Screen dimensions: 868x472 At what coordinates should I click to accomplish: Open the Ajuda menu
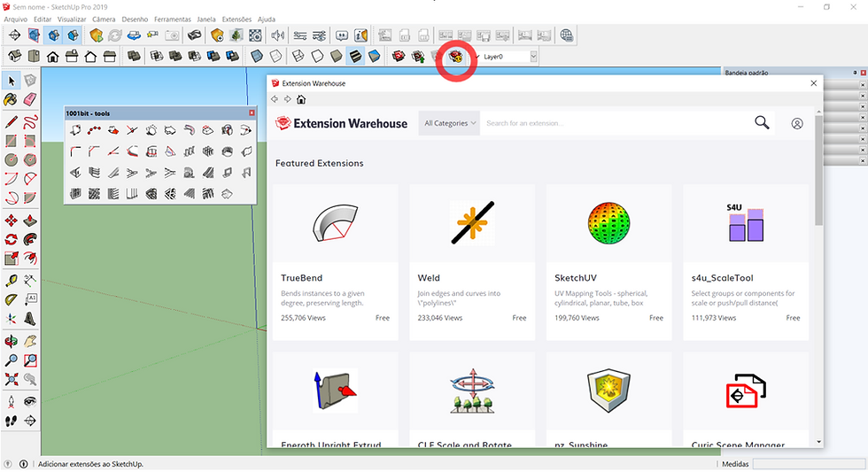267,19
